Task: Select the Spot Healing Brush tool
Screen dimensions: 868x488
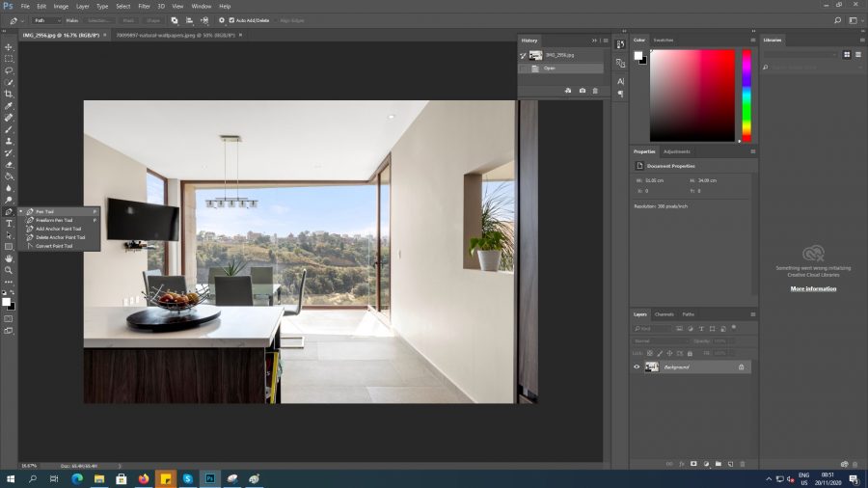Action: coord(9,118)
